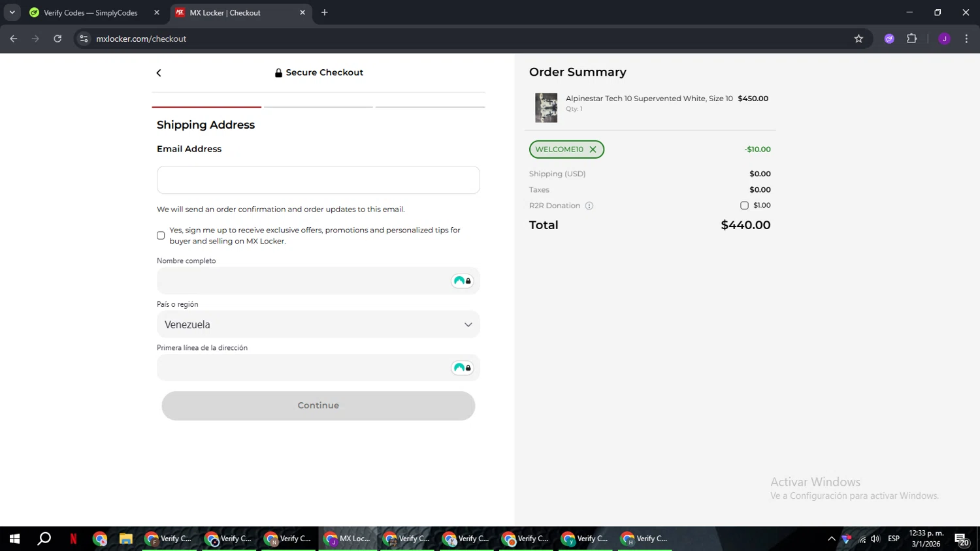Viewport: 980px width, 551px height.
Task: Open the volume control in system tray
Action: pos(875,539)
